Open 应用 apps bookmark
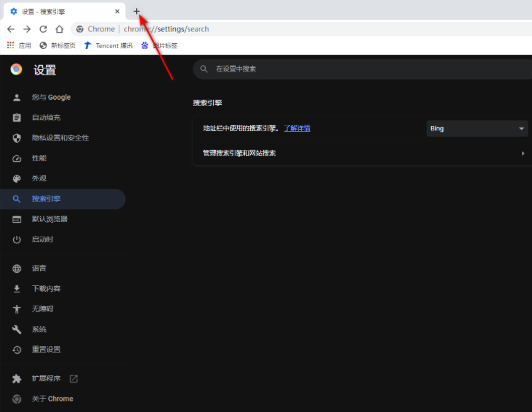 click(19, 45)
